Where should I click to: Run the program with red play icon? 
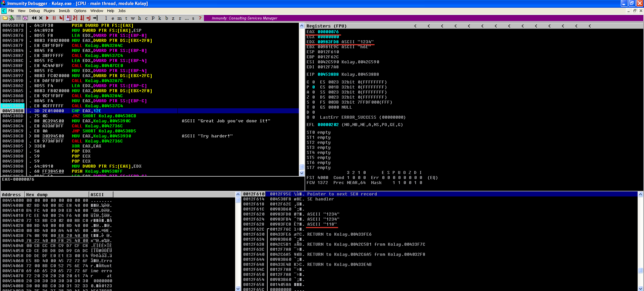[47, 18]
